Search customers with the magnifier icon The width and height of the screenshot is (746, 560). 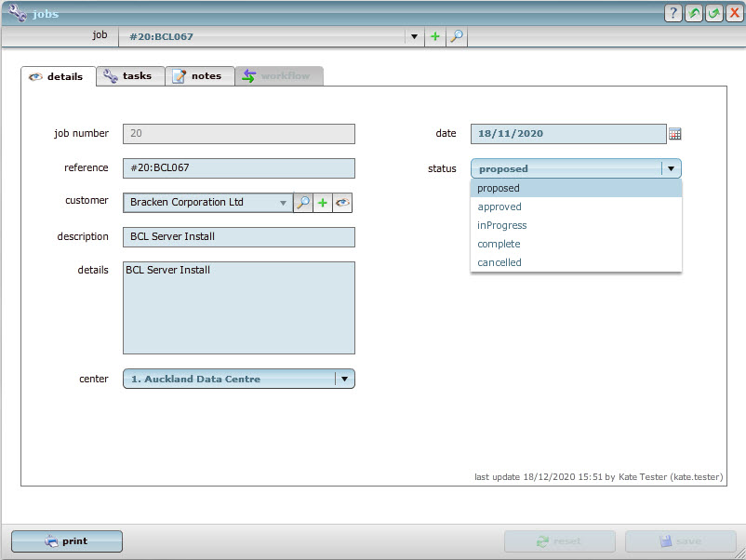302,203
